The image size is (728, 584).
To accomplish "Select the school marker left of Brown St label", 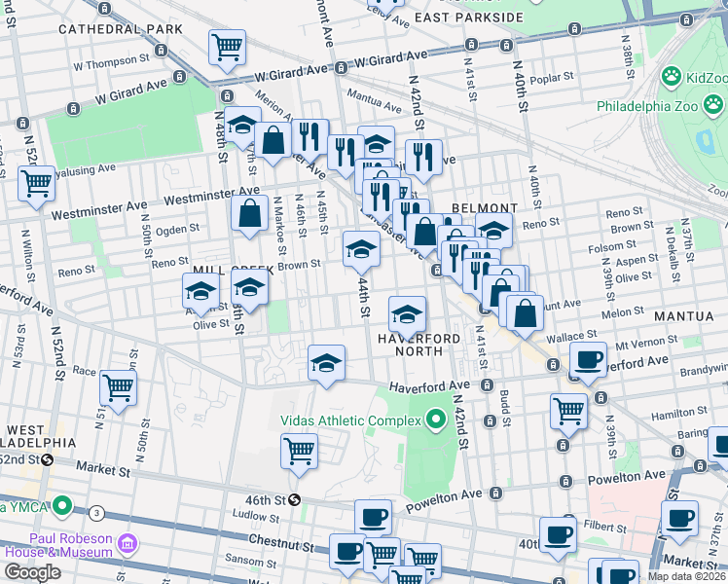I will pos(249,291).
